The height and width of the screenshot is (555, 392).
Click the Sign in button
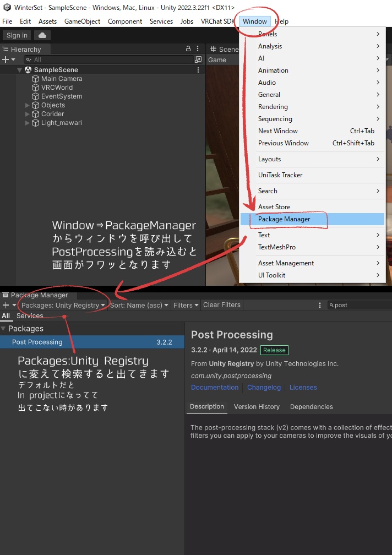(x=17, y=35)
